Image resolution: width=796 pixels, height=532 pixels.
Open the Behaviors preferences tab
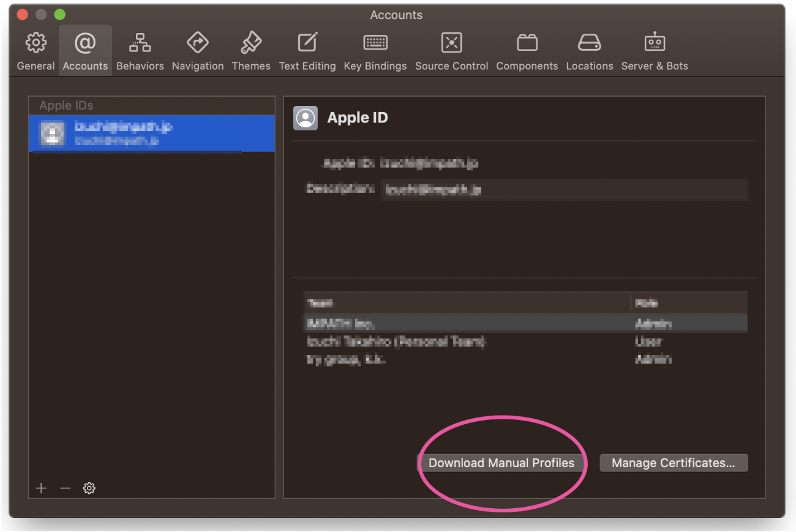(x=140, y=51)
